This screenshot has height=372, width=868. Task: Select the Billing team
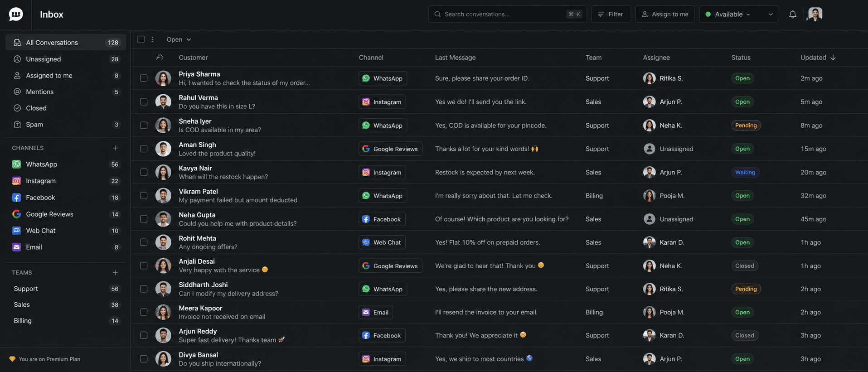pyautogui.click(x=66, y=321)
